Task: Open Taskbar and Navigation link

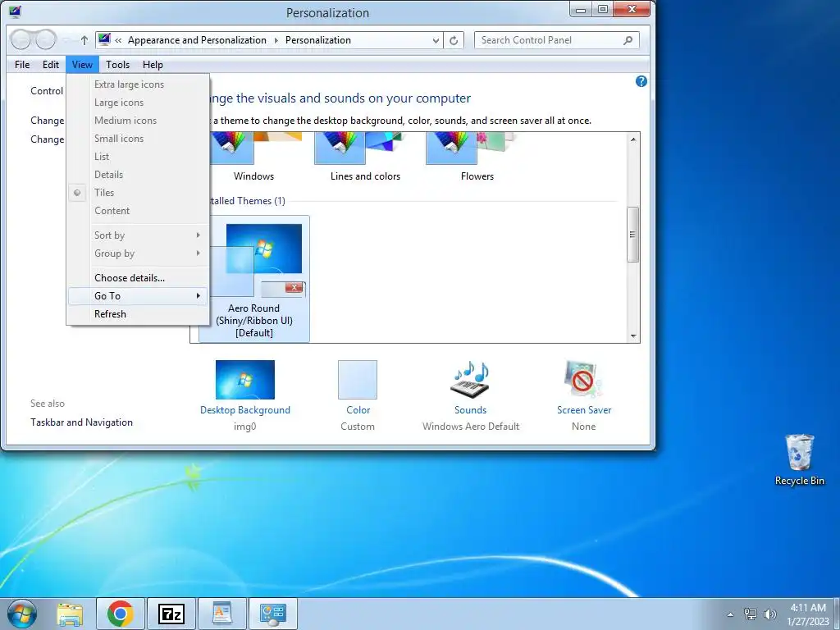Action: pyautogui.click(x=81, y=422)
